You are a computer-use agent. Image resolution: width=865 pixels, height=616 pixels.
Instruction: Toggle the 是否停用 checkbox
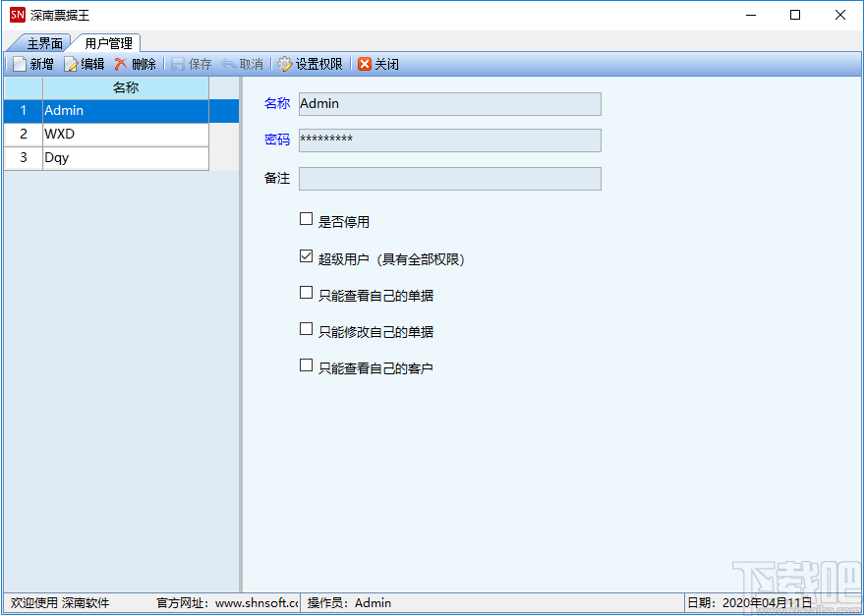coord(306,219)
